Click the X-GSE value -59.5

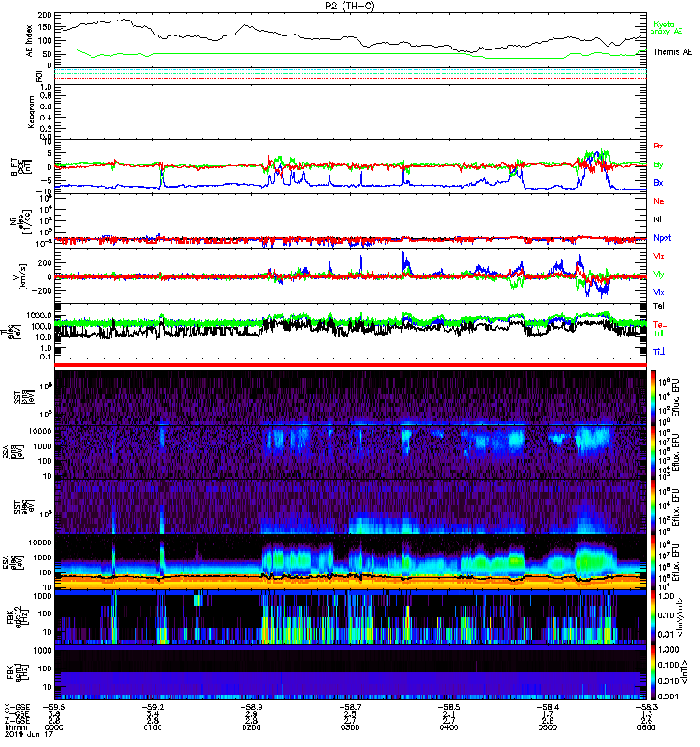54,707
